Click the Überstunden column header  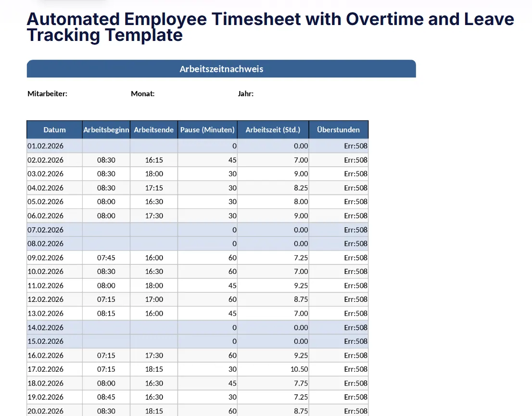tap(339, 130)
